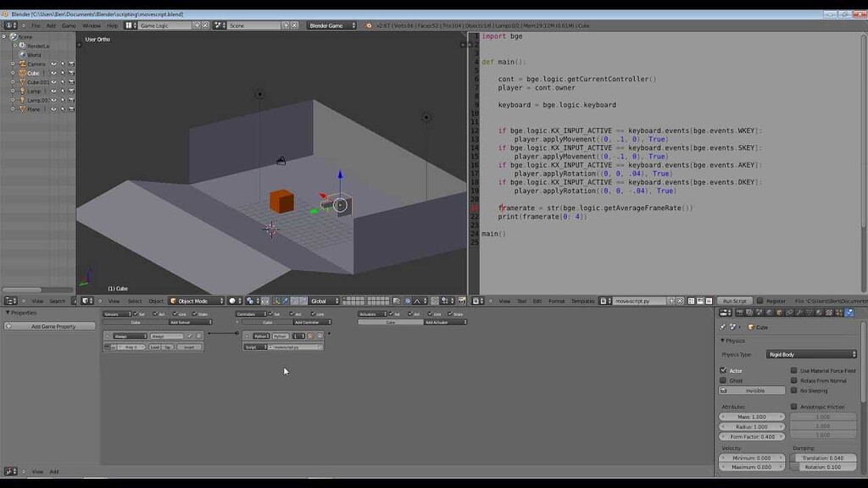Click the Rotation damping slider
Screen dimensions: 868x488
click(x=823, y=467)
